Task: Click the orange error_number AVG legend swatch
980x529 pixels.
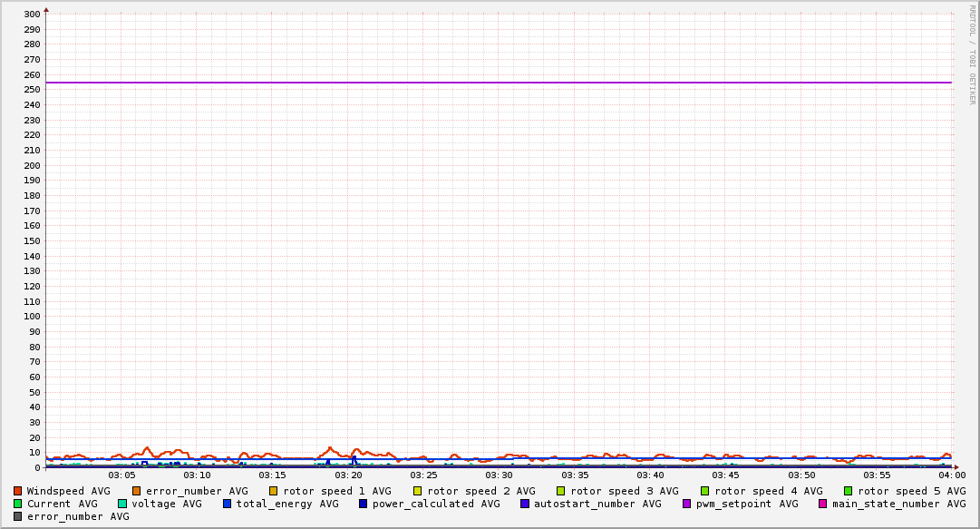Action: point(137,491)
